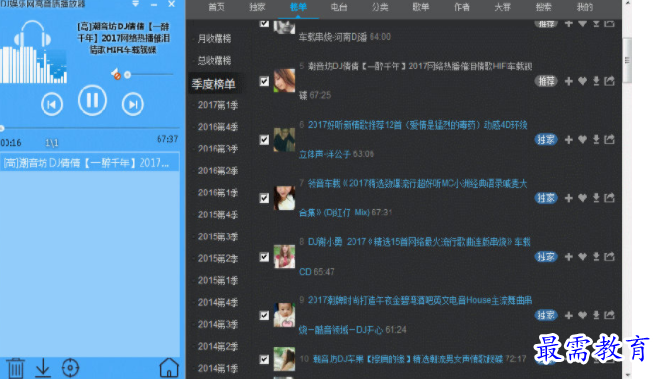The height and width of the screenshot is (380, 658).
Task: Download track 8 DJ谢小勇
Action: 596,257
